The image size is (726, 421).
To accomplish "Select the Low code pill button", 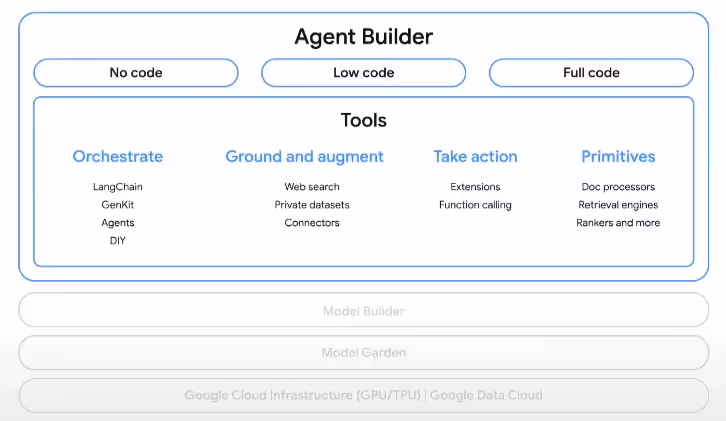I will (x=363, y=73).
